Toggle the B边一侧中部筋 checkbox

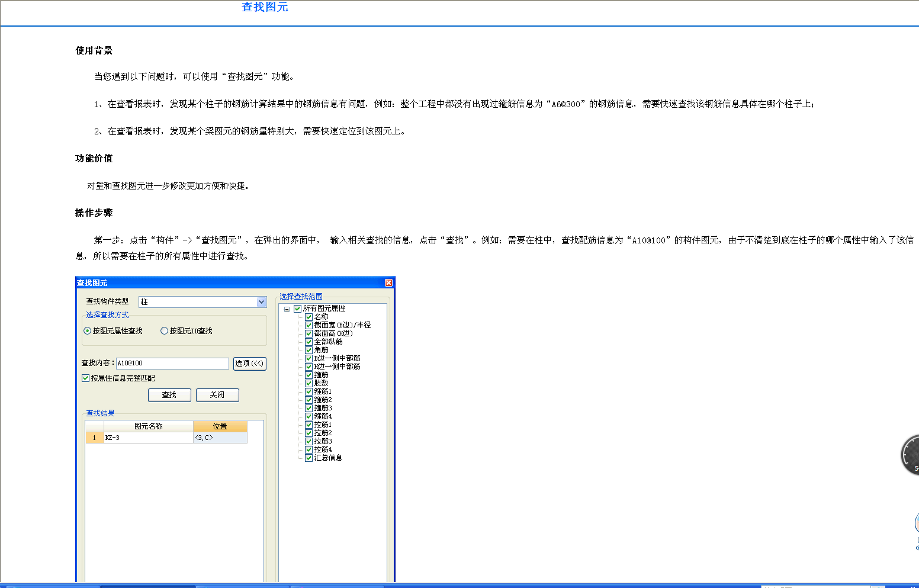click(x=309, y=358)
